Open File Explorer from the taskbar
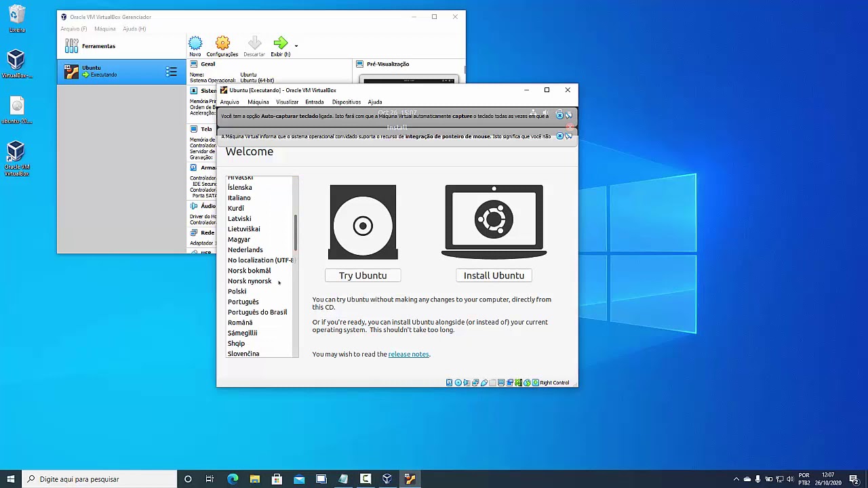 [x=254, y=479]
